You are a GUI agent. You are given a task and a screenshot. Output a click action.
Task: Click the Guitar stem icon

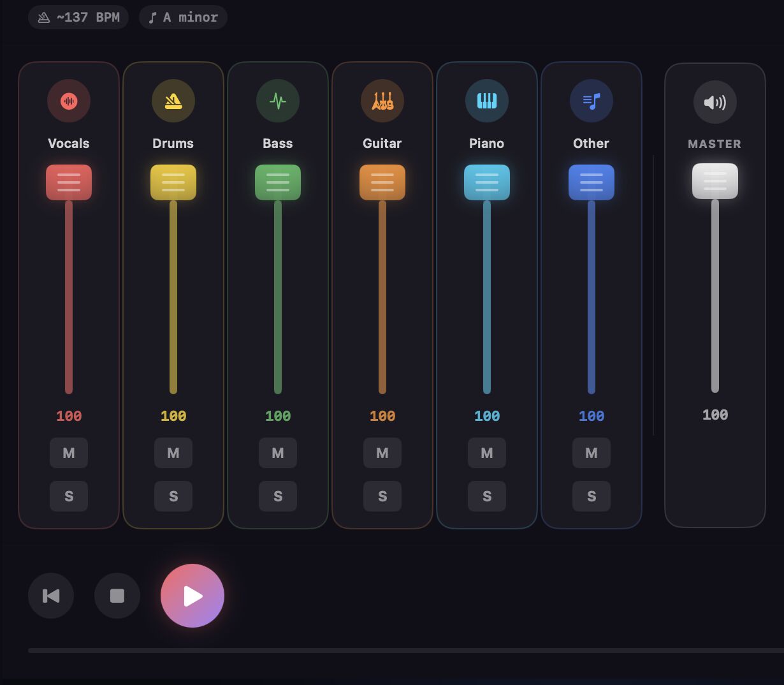point(382,101)
